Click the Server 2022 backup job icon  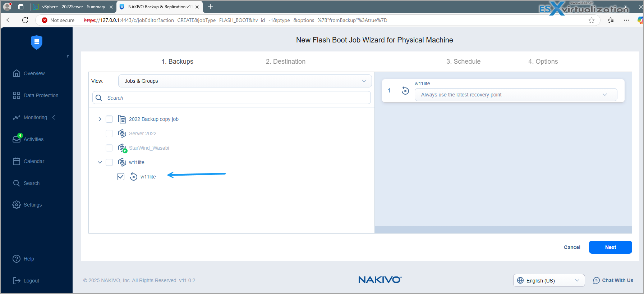click(122, 134)
